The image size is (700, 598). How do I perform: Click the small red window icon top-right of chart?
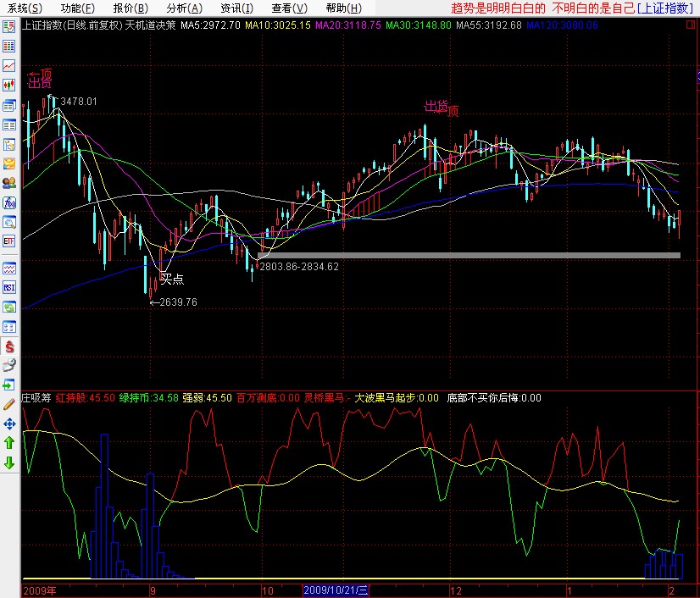690,25
